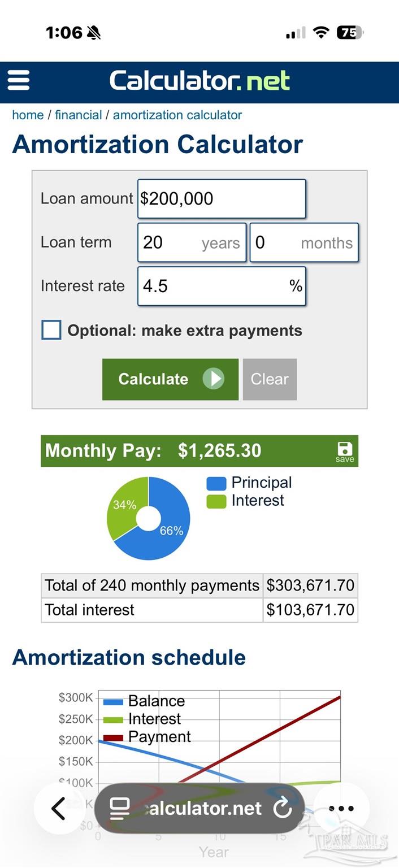Tap the Wi-Fi status icon
399x868 pixels.
[x=321, y=33]
